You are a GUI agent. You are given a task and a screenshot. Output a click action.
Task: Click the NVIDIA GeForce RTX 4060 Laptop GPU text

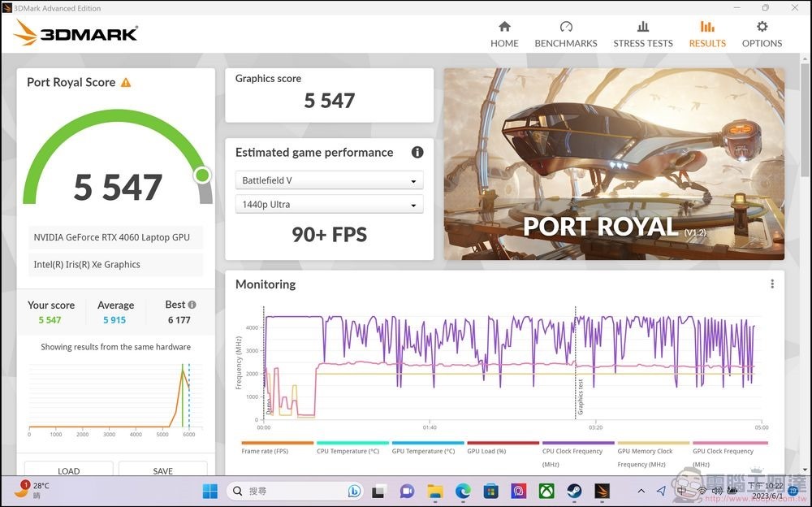click(x=112, y=237)
